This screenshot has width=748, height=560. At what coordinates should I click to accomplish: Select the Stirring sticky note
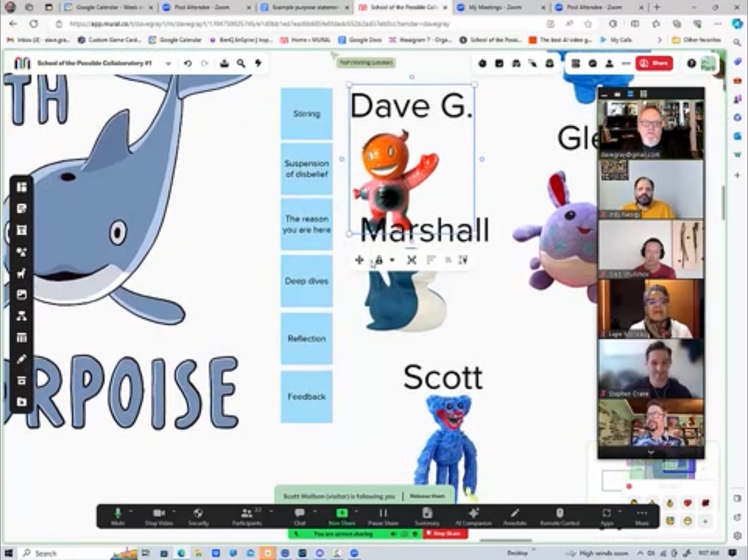307,114
